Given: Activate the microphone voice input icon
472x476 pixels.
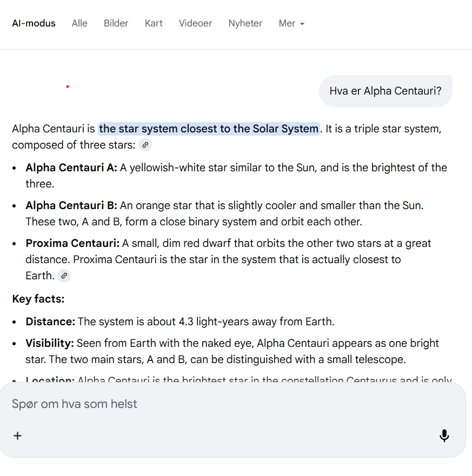Looking at the screenshot, I should coord(444,435).
